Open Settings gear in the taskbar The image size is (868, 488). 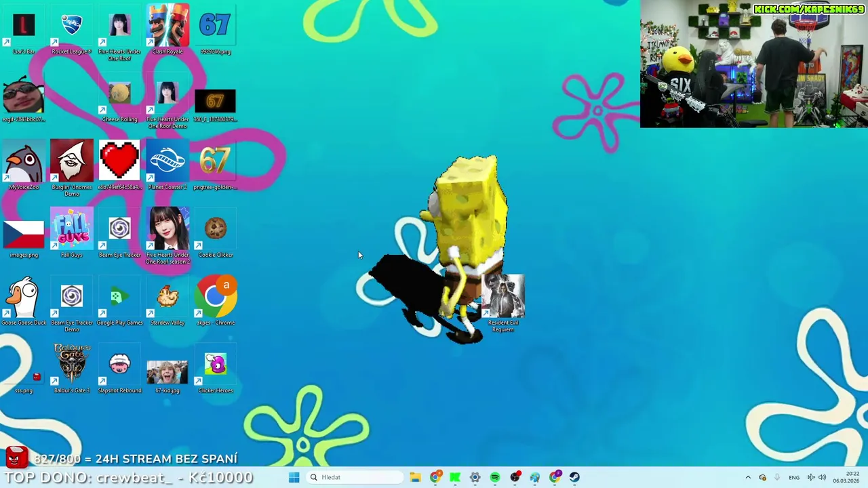[475, 477]
